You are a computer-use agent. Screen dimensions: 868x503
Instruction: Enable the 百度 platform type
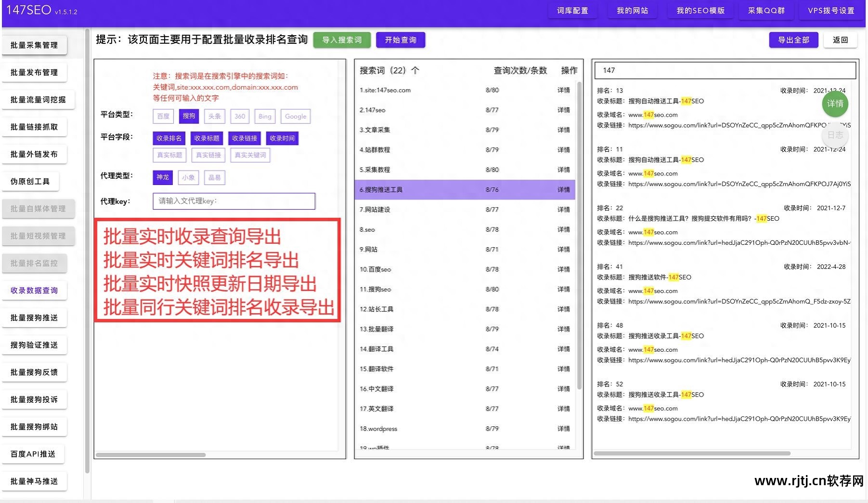[x=163, y=116]
